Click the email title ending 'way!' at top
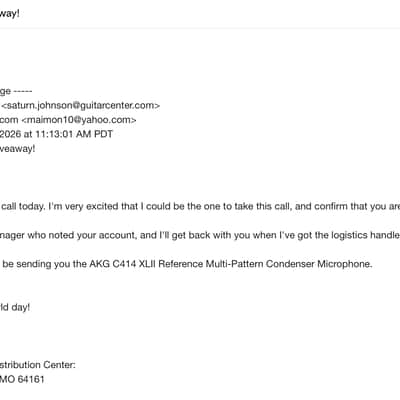Image resolution: width=400 pixels, height=400 pixels. click(x=10, y=14)
